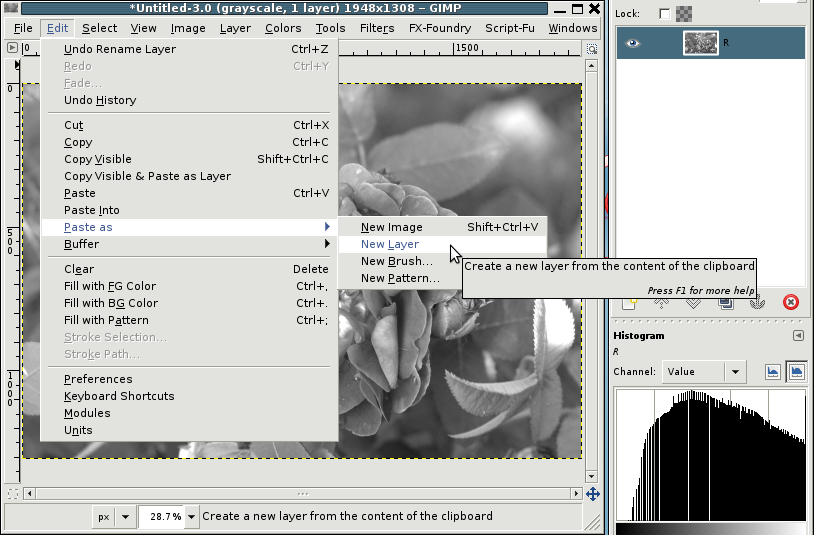
Task: Choose New Layer in Paste as submenu
Action: point(442,244)
